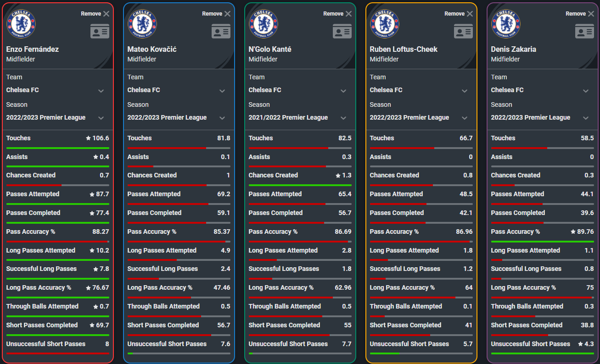Open Enzo Fernández player card icon
Image resolution: width=600 pixels, height=364 pixels.
[x=100, y=31]
